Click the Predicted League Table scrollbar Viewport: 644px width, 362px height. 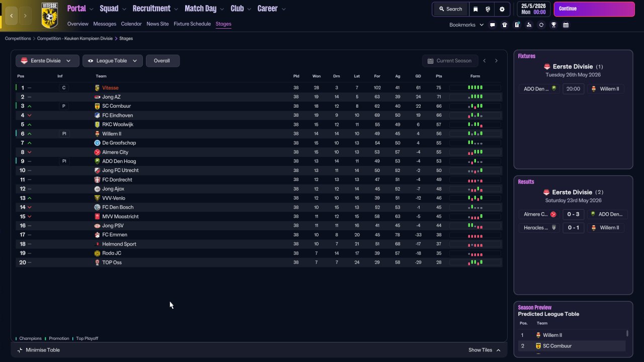pos(627,333)
